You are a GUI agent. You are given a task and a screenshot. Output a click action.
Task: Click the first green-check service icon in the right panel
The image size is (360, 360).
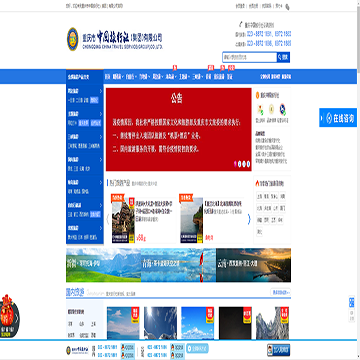coord(260,109)
